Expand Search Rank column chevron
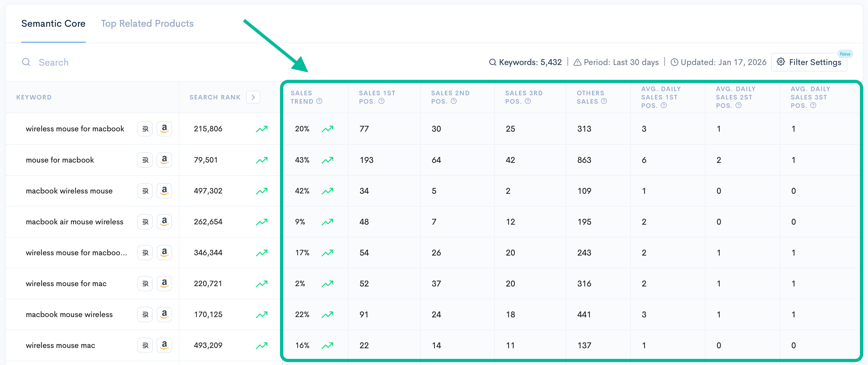This screenshot has height=365, width=868. 253,97
